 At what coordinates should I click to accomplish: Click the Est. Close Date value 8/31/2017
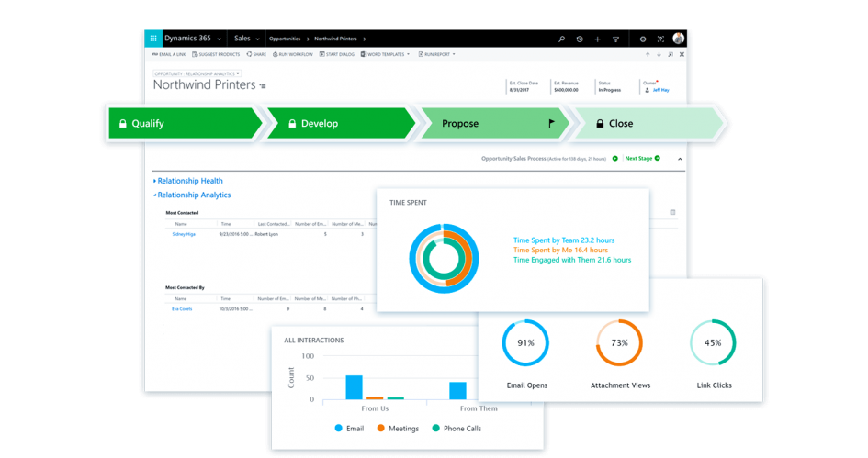[x=519, y=90]
